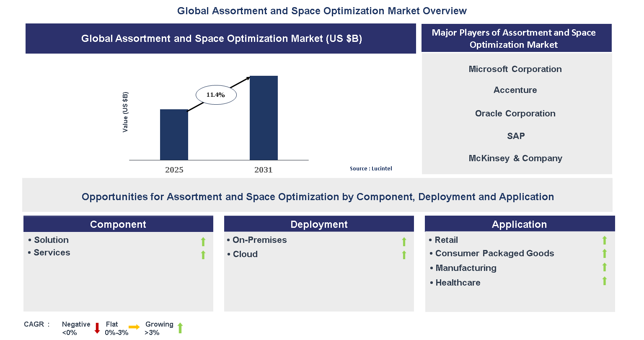Viewport: 644px width, 340px height.
Task: Click the 11.4% CAGR oval callout
Action: [x=216, y=95]
